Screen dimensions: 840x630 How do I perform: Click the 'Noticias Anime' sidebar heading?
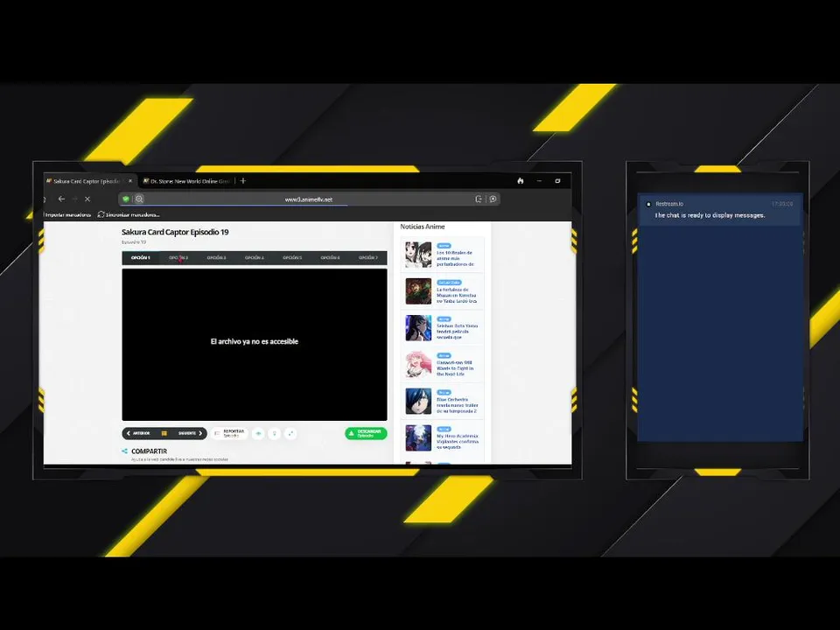[422, 227]
